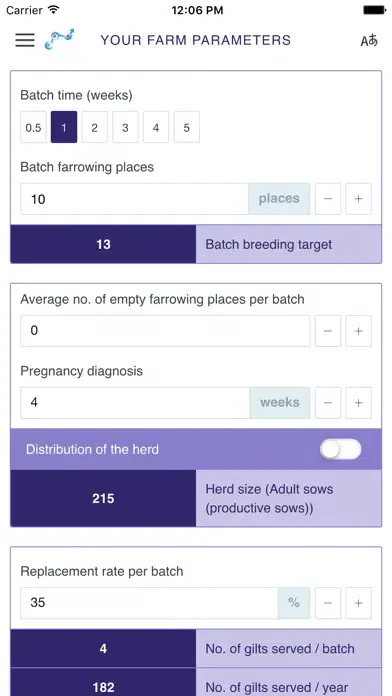Decrease batch farrowing places with minus
This screenshot has width=392, height=696.
(x=328, y=199)
